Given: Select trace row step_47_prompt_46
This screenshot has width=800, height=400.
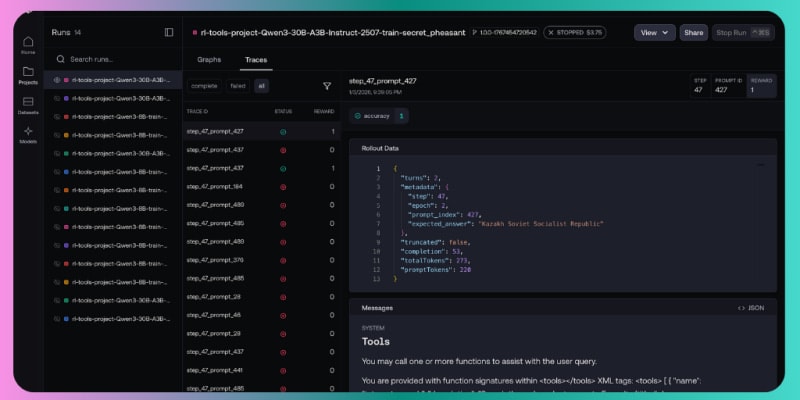Looking at the screenshot, I should point(261,315).
